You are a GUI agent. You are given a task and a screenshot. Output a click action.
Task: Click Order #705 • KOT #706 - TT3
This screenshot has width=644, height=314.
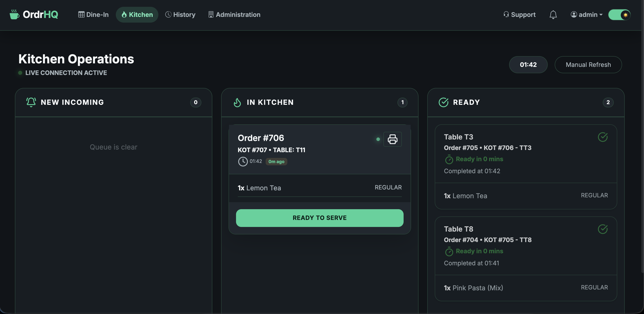[x=488, y=148]
